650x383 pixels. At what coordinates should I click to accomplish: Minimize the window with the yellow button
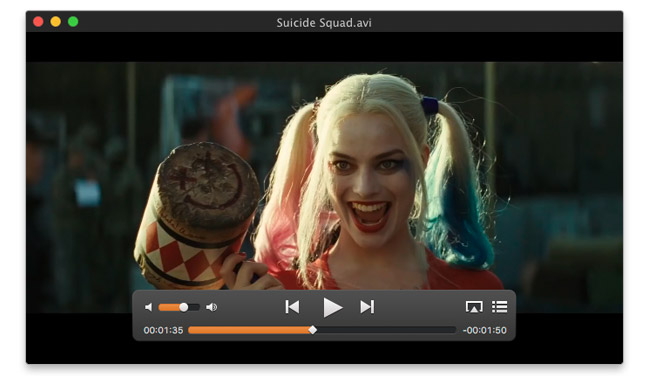click(56, 22)
